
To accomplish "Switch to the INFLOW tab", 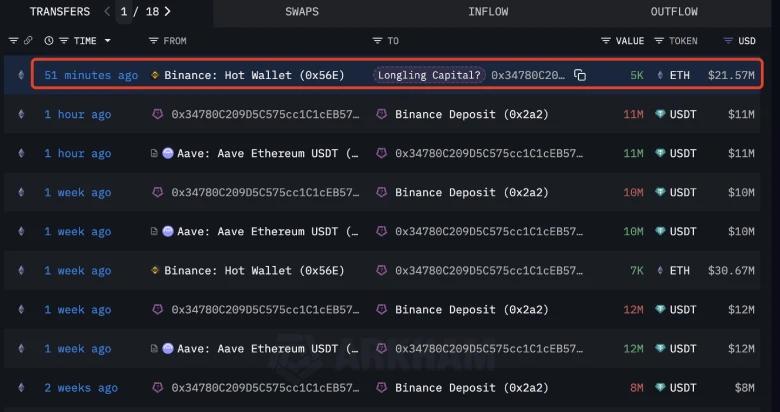I will [488, 12].
